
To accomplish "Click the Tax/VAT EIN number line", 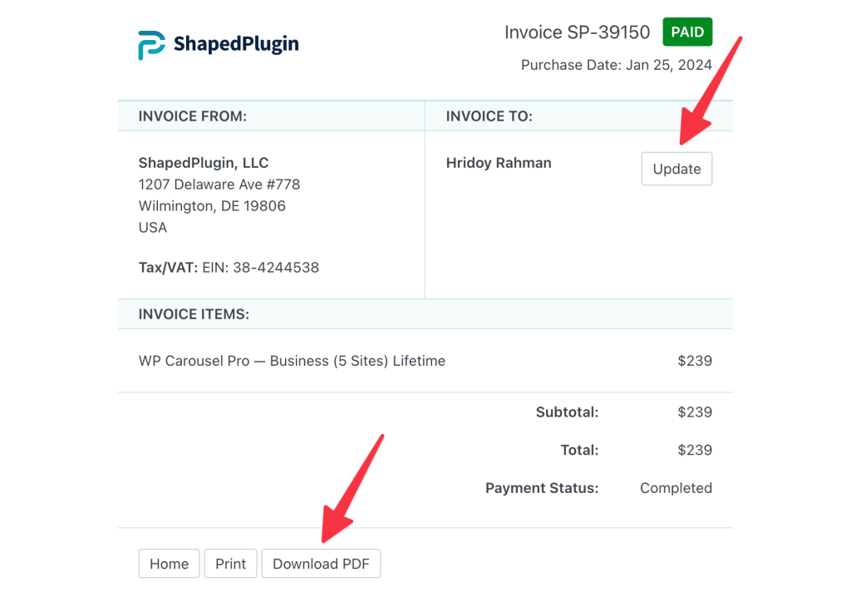I will point(229,268).
